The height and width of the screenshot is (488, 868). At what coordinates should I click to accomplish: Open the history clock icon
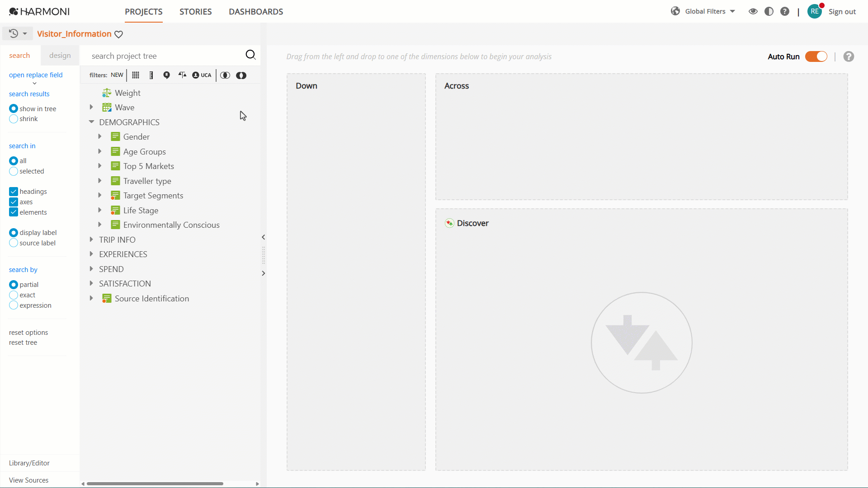point(14,33)
